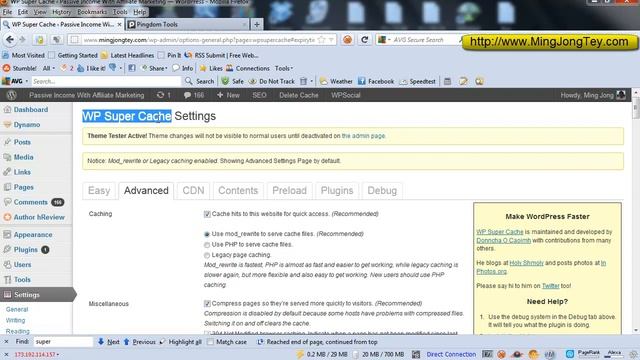Switch to CDN settings tab

193,191
